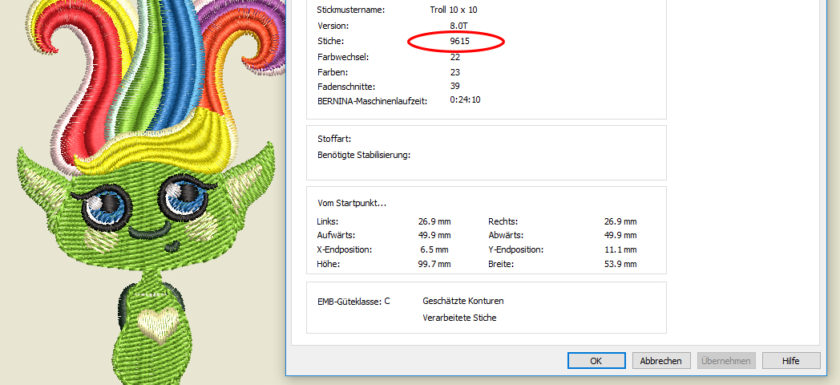Select the Stickmustername value 'Troll 10 x 10'
Viewport: 840px width, 385px height.
pyautogui.click(x=454, y=10)
